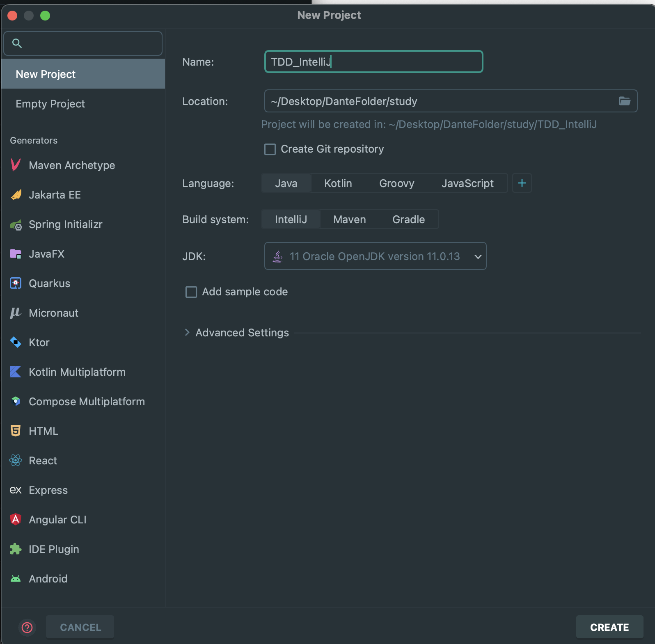Click the Maven Archetype label text
The height and width of the screenshot is (644, 655).
[72, 165]
